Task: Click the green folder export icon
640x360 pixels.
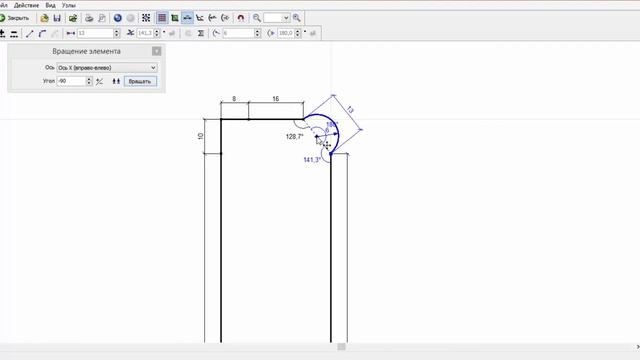Action: [73, 18]
